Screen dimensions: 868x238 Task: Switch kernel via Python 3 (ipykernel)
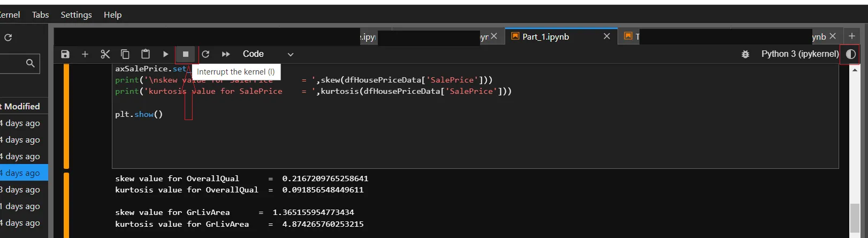800,54
